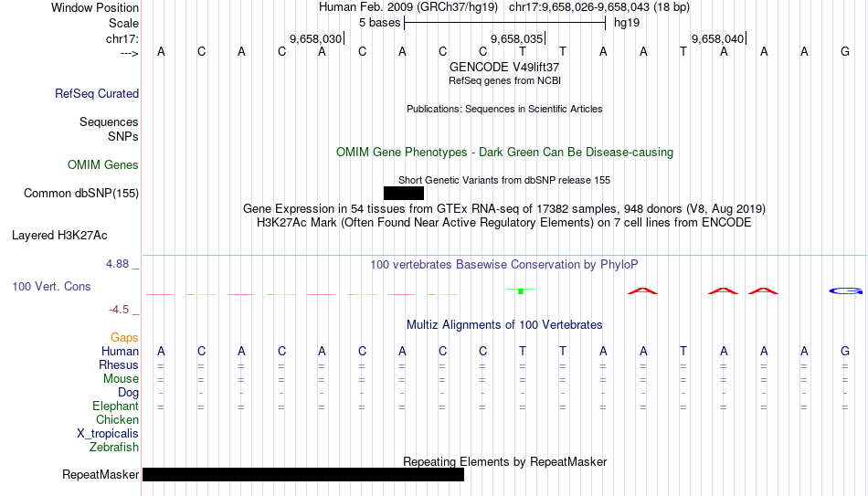
Task: Click the Window Position label
Action: pos(95,7)
